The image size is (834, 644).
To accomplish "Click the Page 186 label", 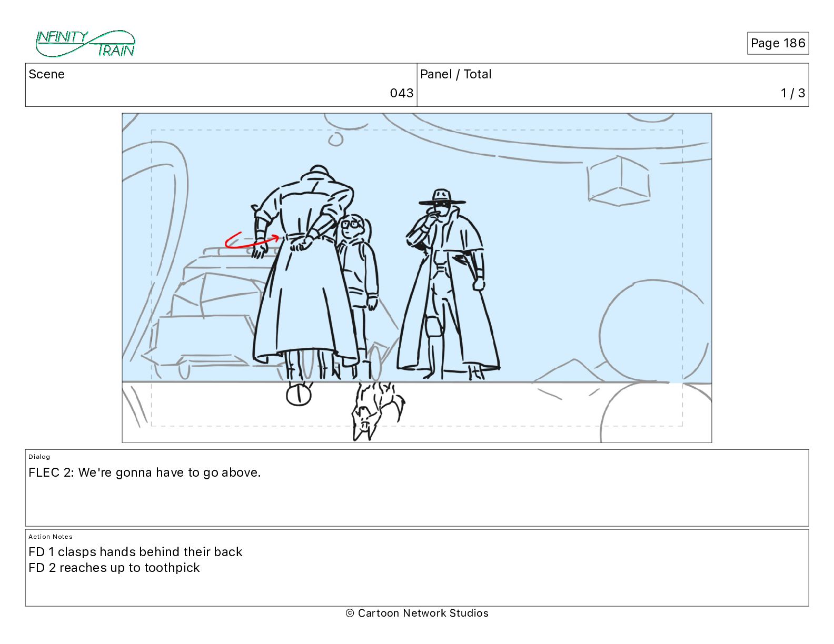I will point(778,43).
